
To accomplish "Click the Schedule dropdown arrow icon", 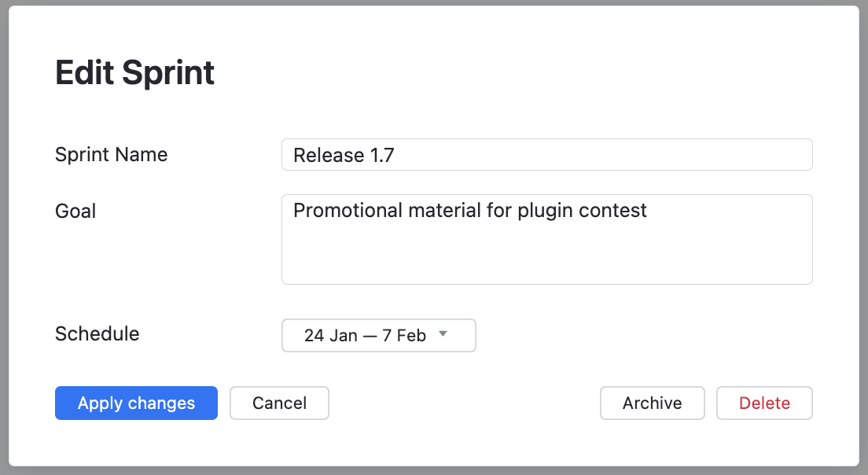I will pos(443,334).
